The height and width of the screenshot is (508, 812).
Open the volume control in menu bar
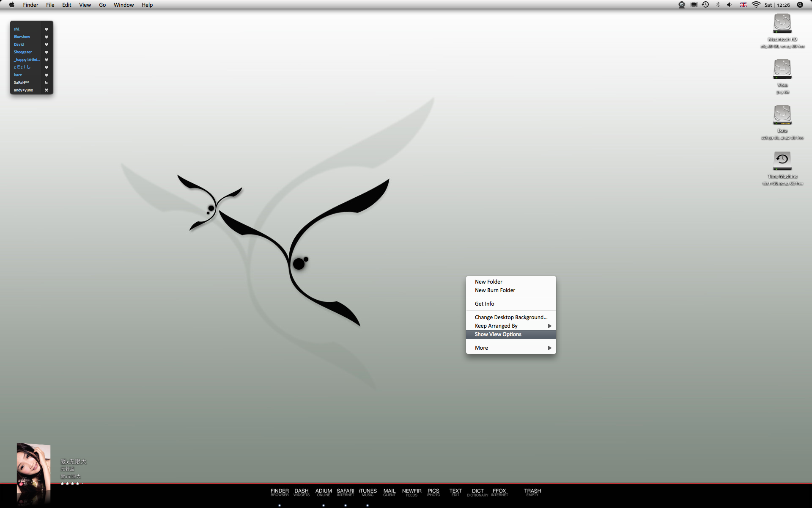coord(730,5)
